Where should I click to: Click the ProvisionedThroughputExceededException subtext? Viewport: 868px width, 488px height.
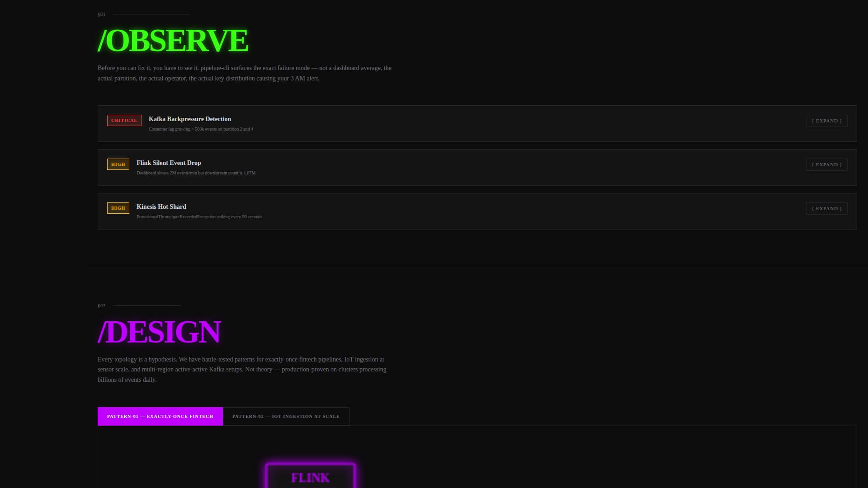click(199, 216)
